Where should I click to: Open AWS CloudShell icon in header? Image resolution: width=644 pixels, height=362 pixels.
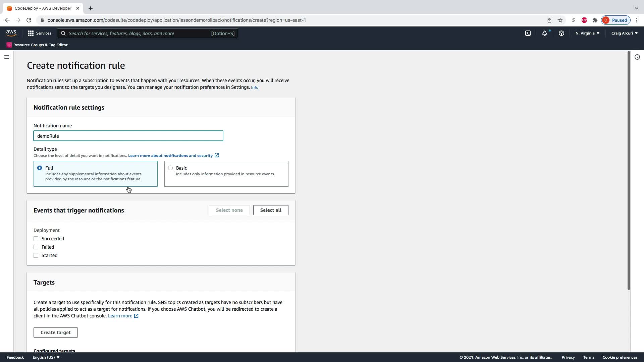pos(528,33)
